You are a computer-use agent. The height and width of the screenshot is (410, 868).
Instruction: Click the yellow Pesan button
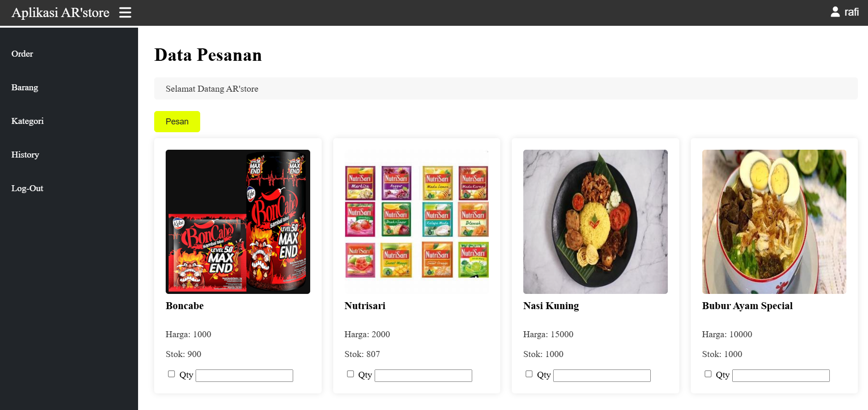177,122
